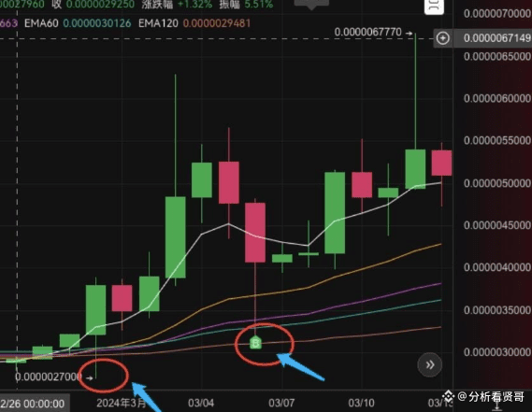
Task: Click the watermark logo near 分析看贤哥
Action: [449, 396]
